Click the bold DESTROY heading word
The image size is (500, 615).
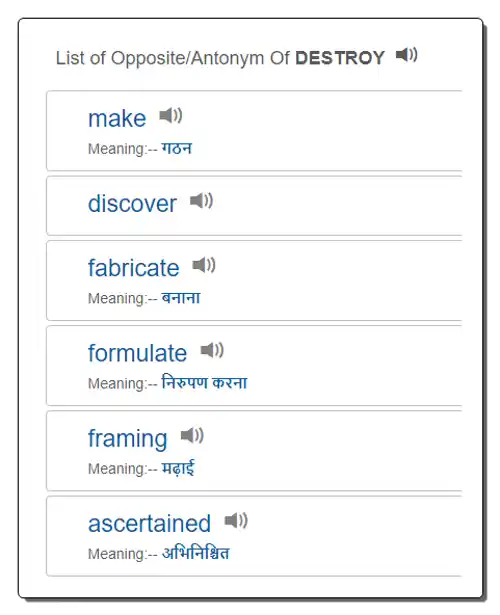pos(340,58)
